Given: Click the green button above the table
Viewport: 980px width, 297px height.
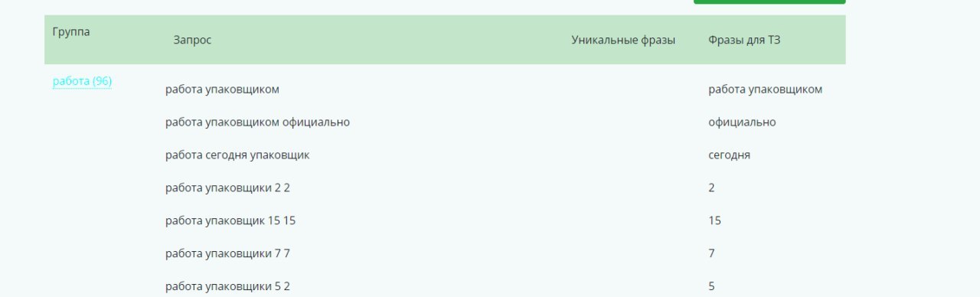Looking at the screenshot, I should (x=769, y=2).
